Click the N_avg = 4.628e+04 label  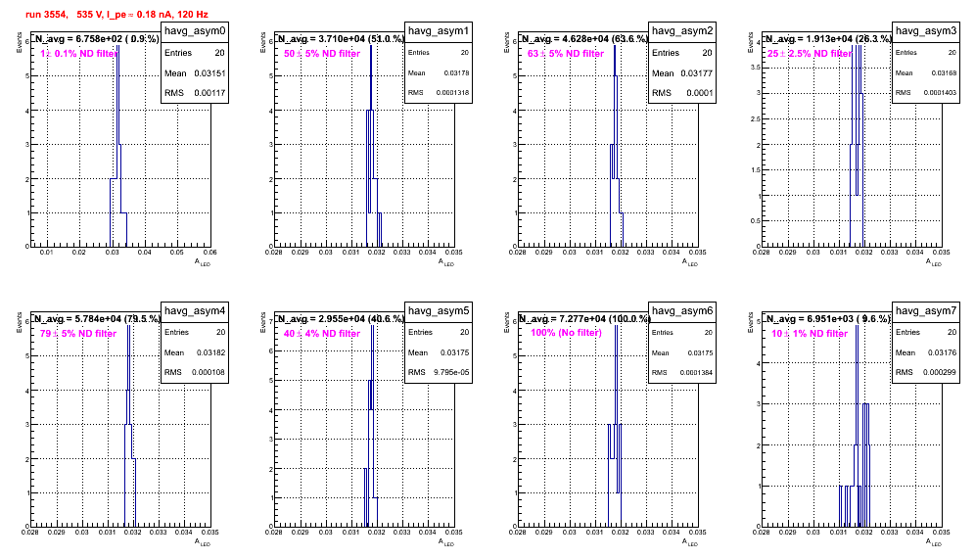point(584,38)
